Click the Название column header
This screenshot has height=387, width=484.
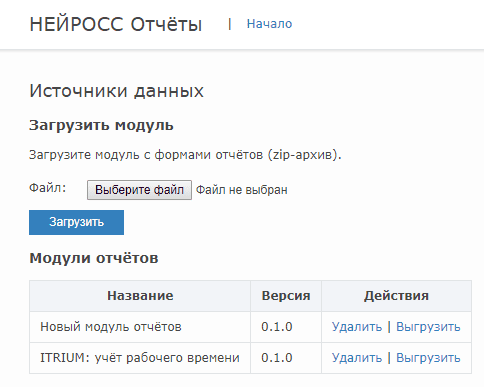[x=140, y=296]
